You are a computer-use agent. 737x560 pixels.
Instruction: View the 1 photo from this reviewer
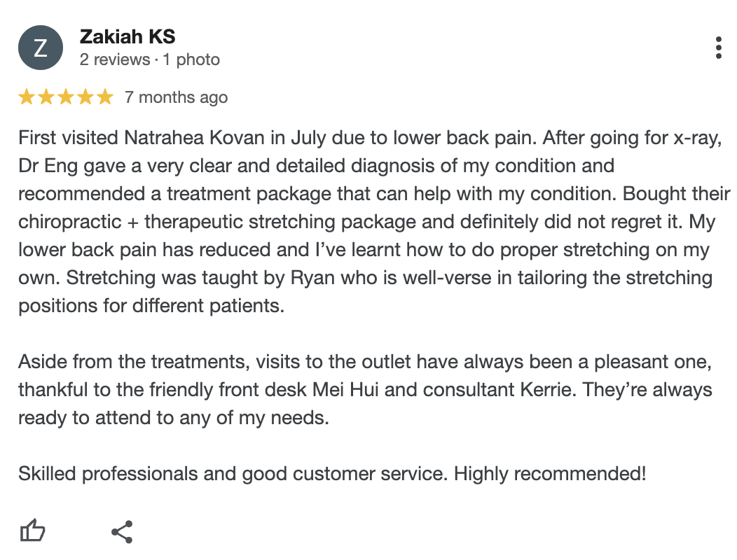[x=191, y=60]
